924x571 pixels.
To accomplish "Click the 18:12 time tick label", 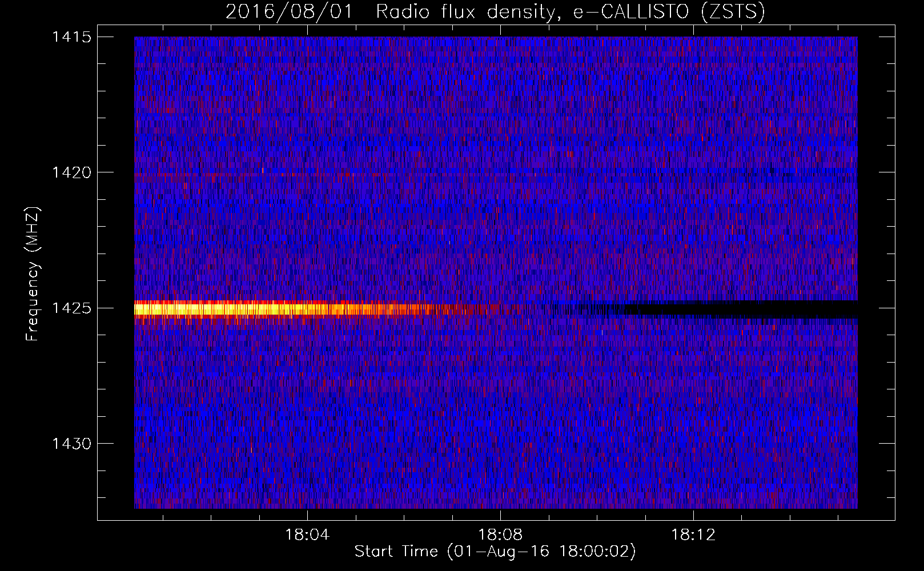I will pos(693,535).
